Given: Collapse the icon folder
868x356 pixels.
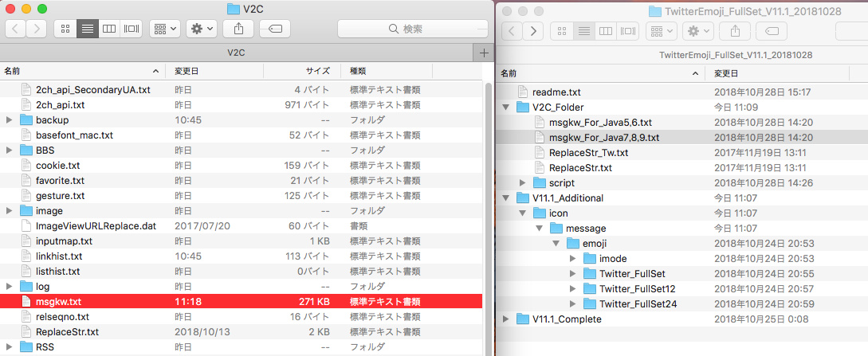Looking at the screenshot, I should tap(522, 213).
